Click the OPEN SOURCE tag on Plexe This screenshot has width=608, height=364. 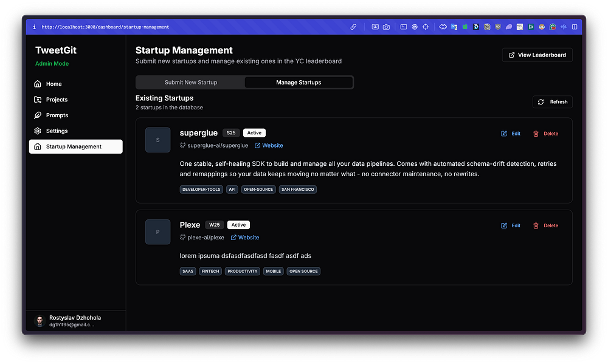pyautogui.click(x=303, y=272)
